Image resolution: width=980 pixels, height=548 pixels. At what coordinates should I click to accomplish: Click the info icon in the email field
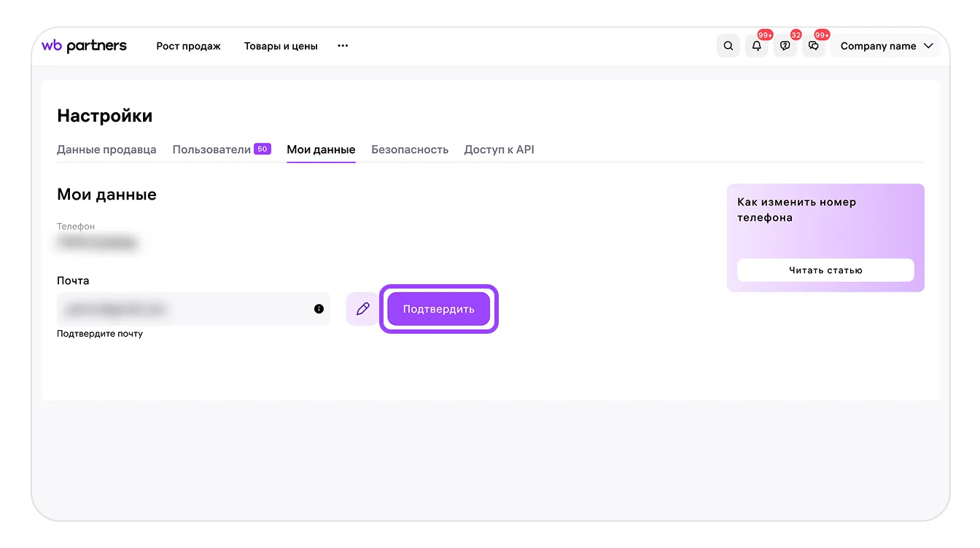point(319,309)
